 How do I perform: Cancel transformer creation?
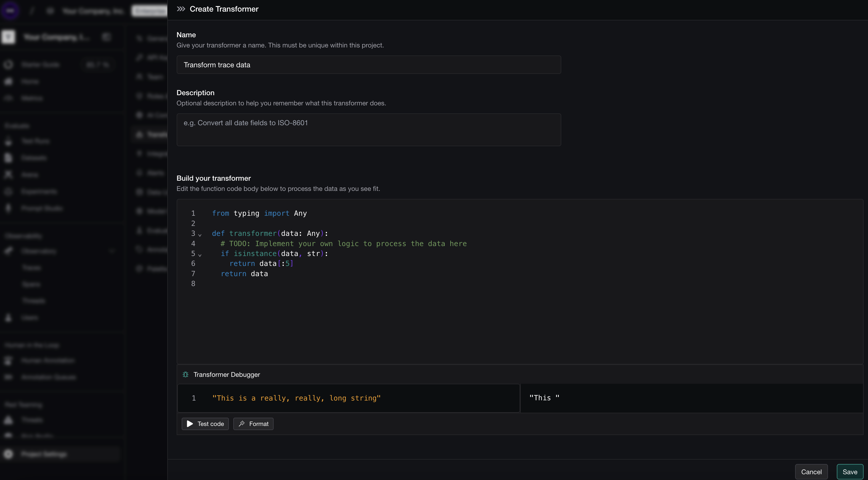coord(811,471)
